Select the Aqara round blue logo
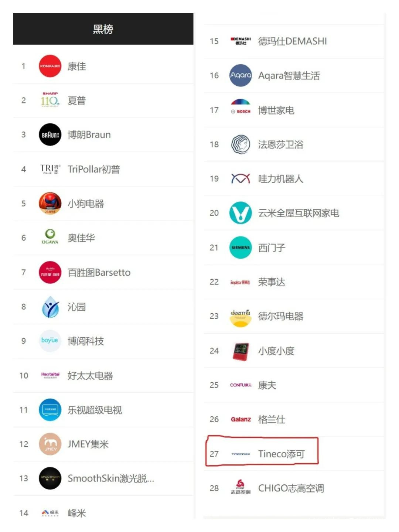 241,75
